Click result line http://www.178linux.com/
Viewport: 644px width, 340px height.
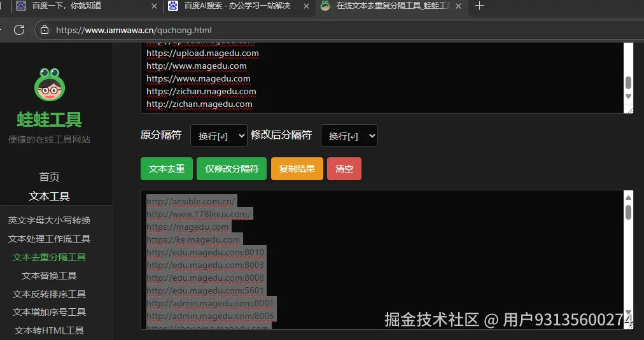pos(199,214)
